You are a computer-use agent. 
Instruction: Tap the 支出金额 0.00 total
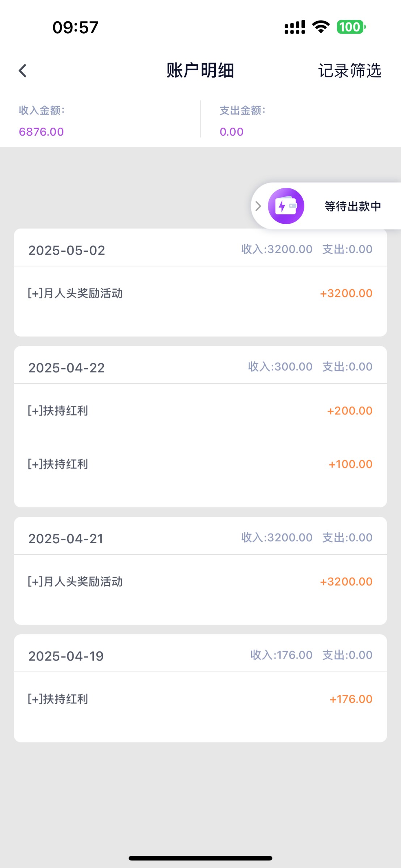point(232,132)
